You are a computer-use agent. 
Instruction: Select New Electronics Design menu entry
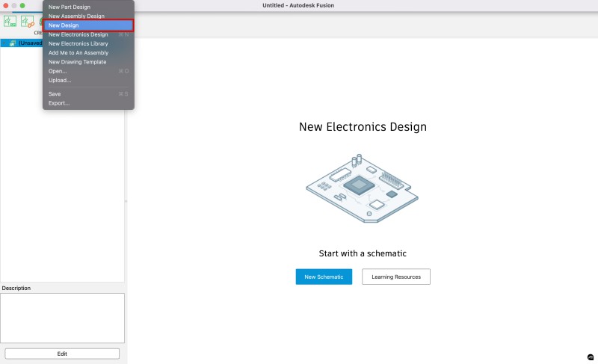[88, 34]
